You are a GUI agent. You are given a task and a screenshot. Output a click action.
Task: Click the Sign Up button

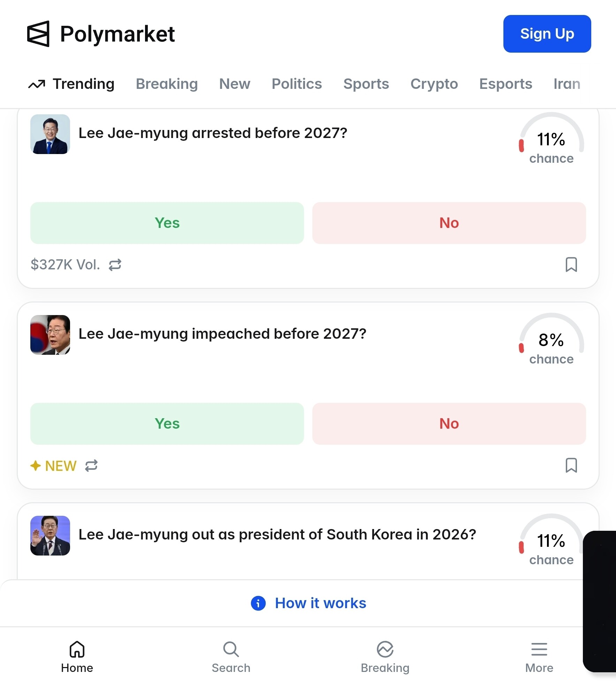pyautogui.click(x=547, y=34)
